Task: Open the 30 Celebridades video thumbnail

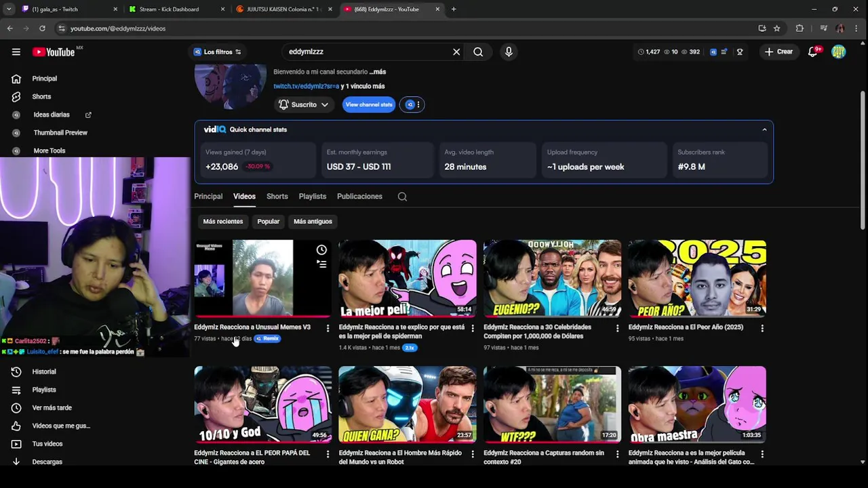Action: click(x=552, y=278)
